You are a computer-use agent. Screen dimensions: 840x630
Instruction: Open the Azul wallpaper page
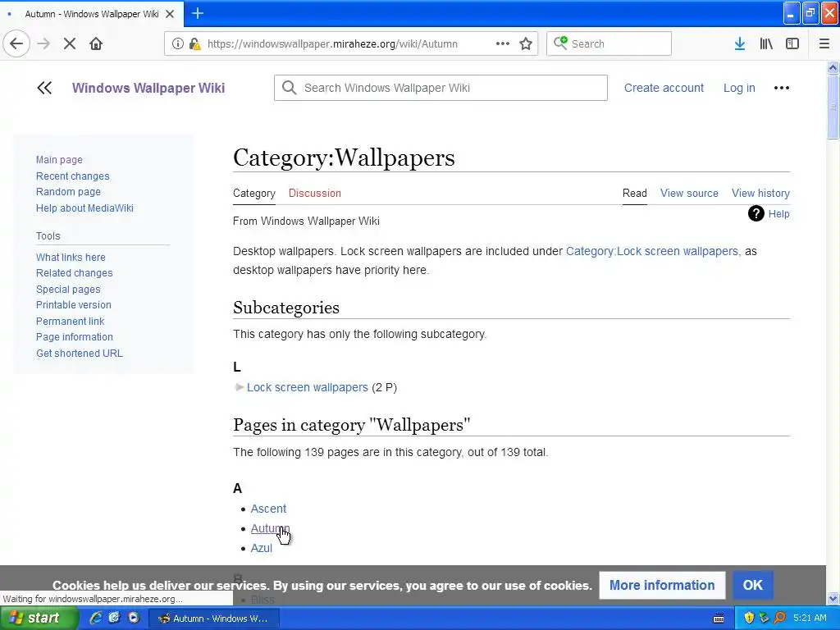coord(262,548)
